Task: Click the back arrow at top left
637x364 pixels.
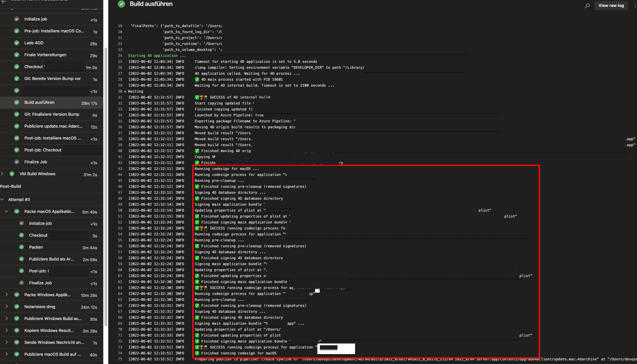Action: (4, 1)
